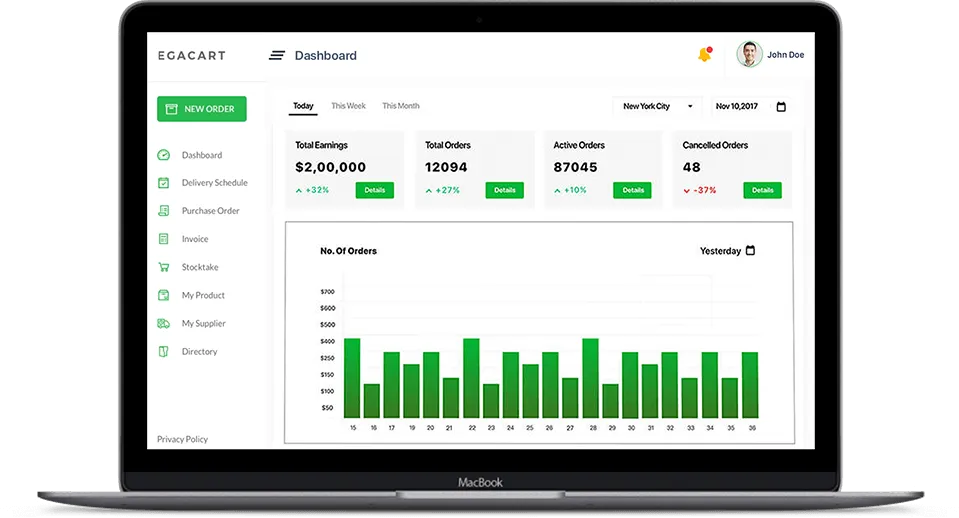
Task: Toggle the hamburger menu beside Dashboard
Action: 276,56
